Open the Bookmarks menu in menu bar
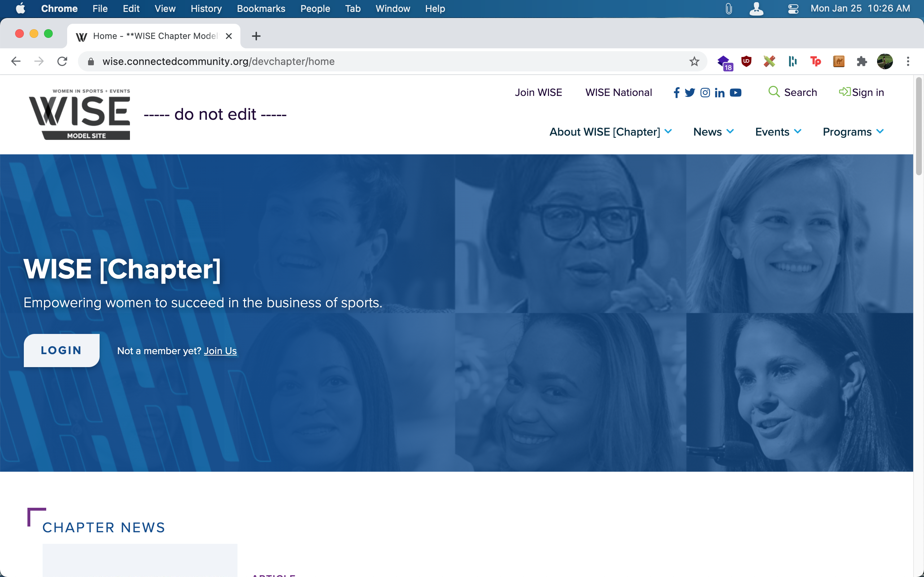Screen dimensions: 924x577 (261, 8)
